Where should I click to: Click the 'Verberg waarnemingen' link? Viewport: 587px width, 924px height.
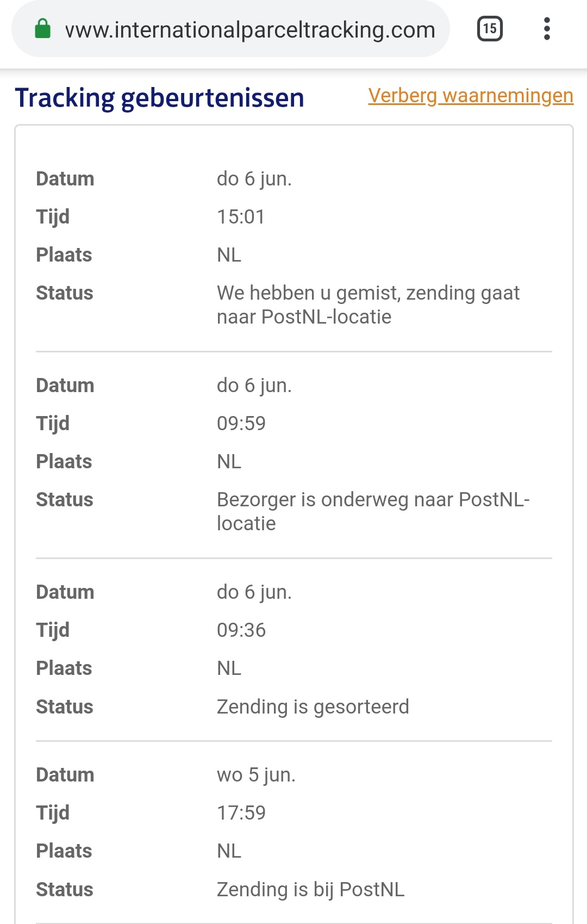click(471, 96)
